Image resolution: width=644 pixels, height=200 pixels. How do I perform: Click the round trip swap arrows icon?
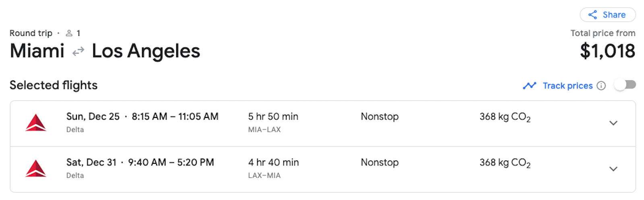coord(78,52)
